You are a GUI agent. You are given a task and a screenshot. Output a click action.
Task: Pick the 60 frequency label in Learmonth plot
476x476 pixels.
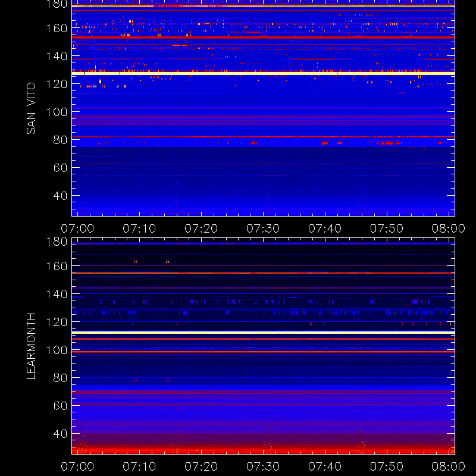pos(60,406)
